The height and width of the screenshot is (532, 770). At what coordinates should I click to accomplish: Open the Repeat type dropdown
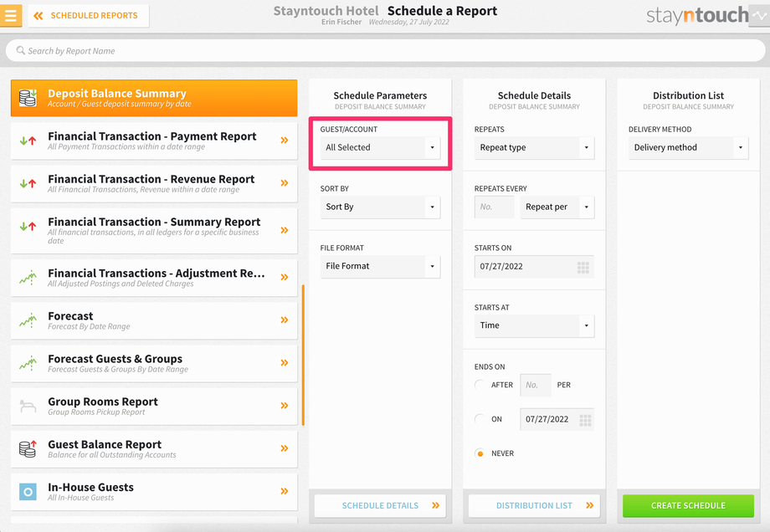pos(534,147)
